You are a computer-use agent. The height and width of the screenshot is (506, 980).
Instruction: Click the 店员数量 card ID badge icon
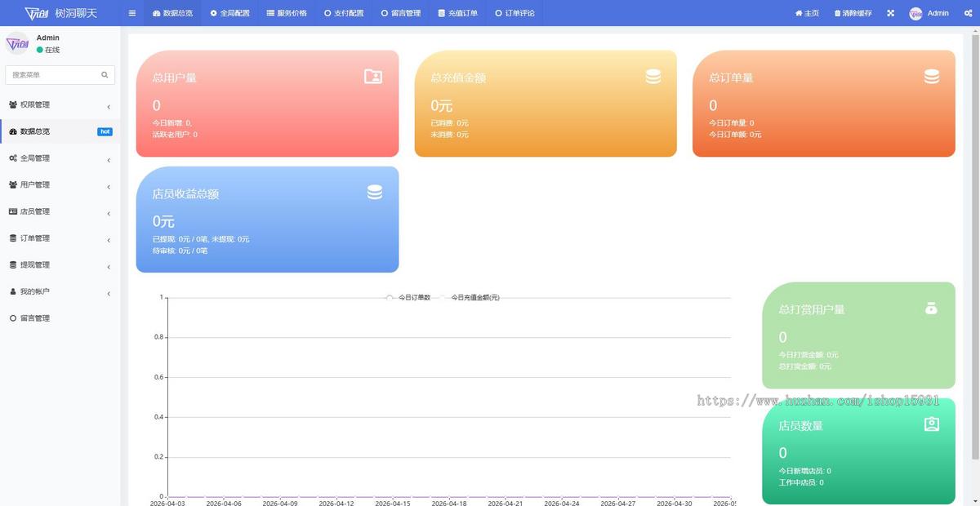[x=932, y=424]
